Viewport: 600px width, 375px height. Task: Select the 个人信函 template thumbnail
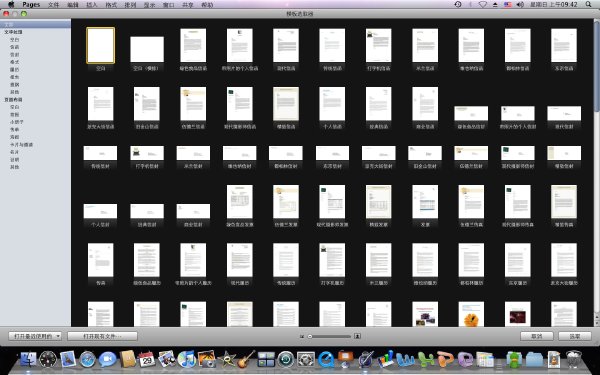332,104
